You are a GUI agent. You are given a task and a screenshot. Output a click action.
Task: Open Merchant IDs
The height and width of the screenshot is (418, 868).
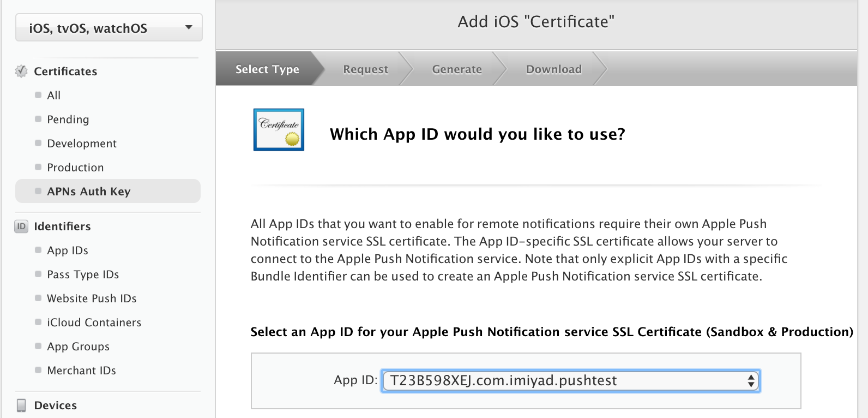81,371
